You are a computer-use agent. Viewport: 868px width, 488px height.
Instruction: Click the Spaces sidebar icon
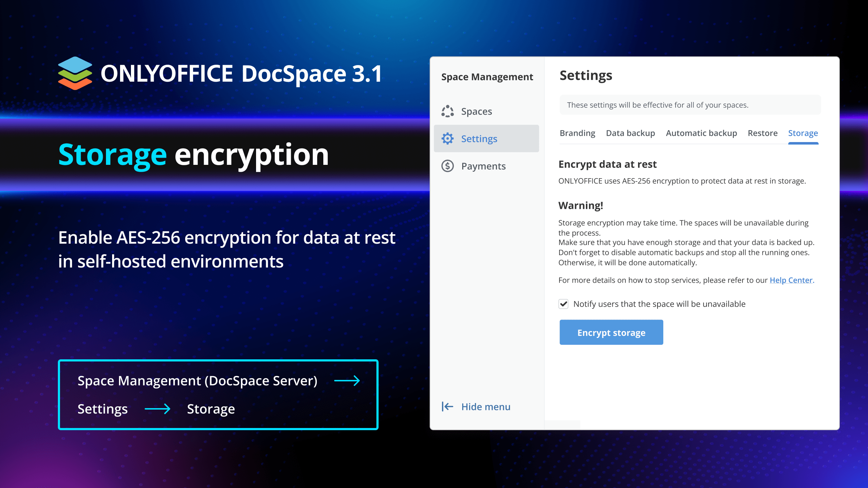(x=447, y=111)
